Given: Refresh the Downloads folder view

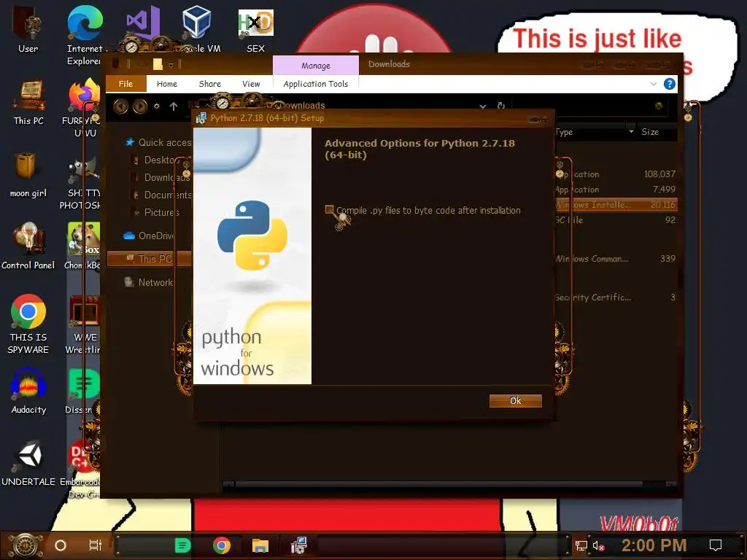Looking at the screenshot, I should (x=500, y=106).
